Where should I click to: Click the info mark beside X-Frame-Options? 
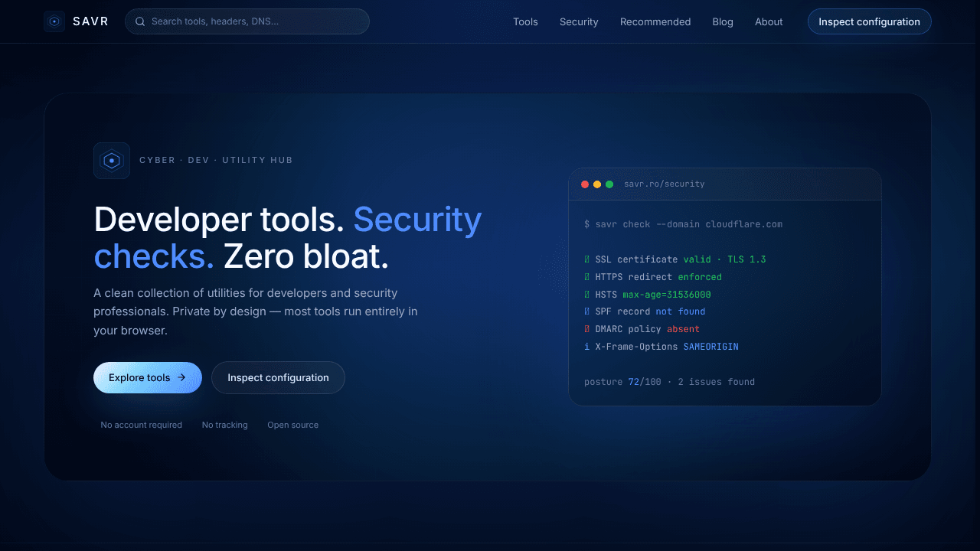pyautogui.click(x=587, y=347)
